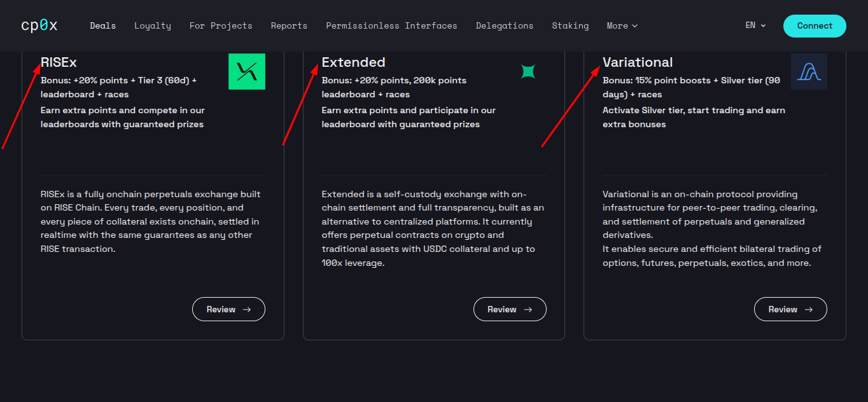This screenshot has height=402, width=868.
Task: Click the Connect wallet button
Action: [815, 26]
